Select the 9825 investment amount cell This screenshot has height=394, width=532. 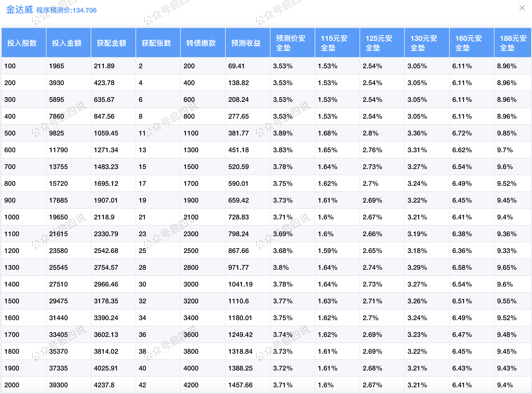click(x=57, y=133)
